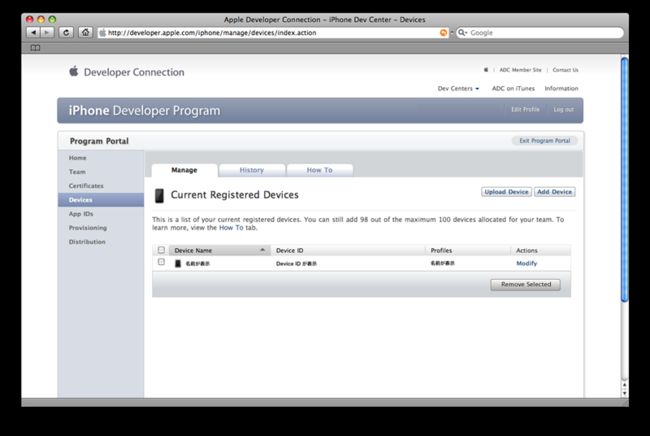Open Certificates in the portal sidebar
The image size is (650, 436).
click(86, 186)
